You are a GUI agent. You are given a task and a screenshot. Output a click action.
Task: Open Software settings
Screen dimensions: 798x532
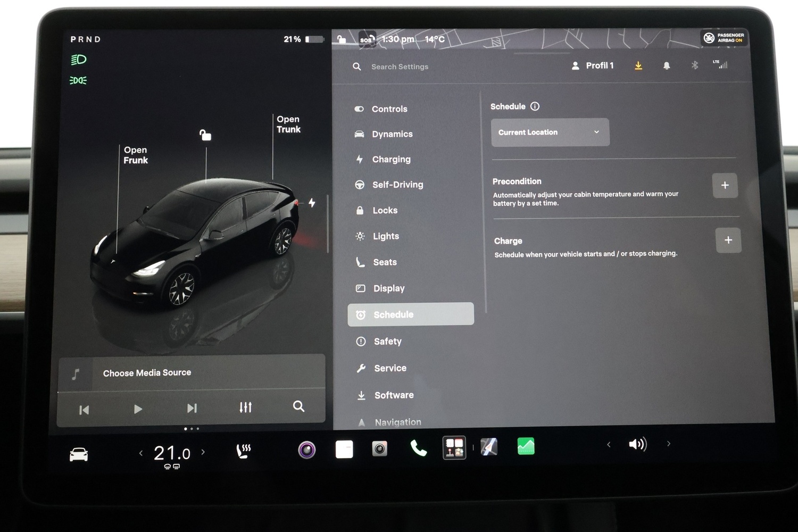coord(386,395)
